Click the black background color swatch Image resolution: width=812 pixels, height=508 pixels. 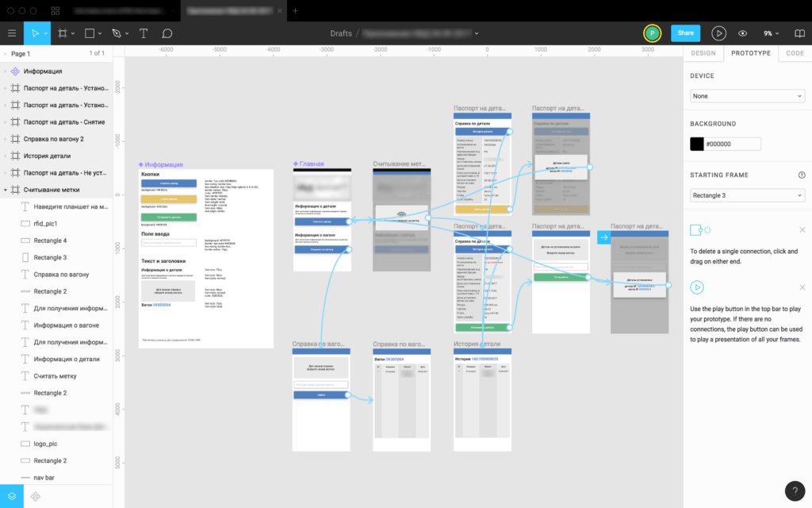coord(696,144)
